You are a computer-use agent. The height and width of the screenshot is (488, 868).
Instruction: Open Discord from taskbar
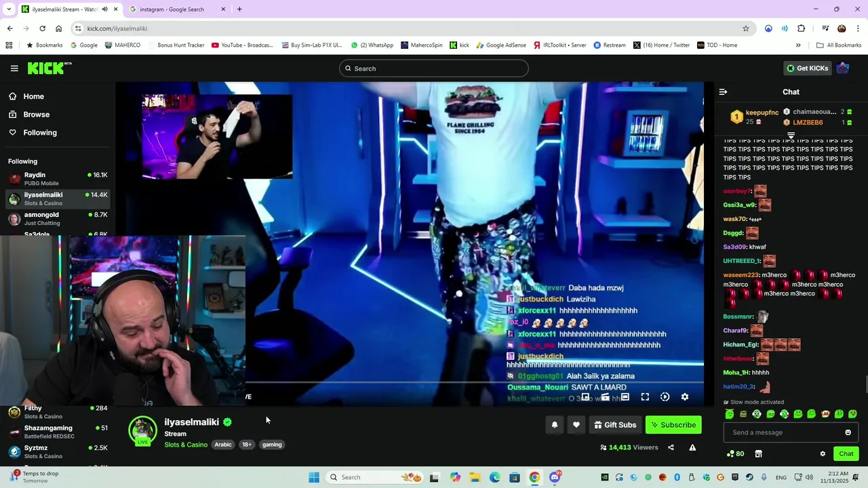555,477
